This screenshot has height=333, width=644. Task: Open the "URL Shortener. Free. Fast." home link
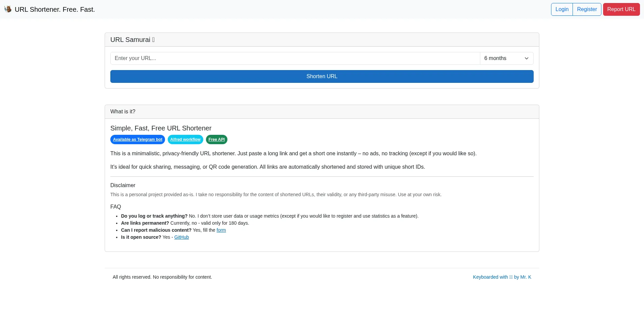[55, 9]
